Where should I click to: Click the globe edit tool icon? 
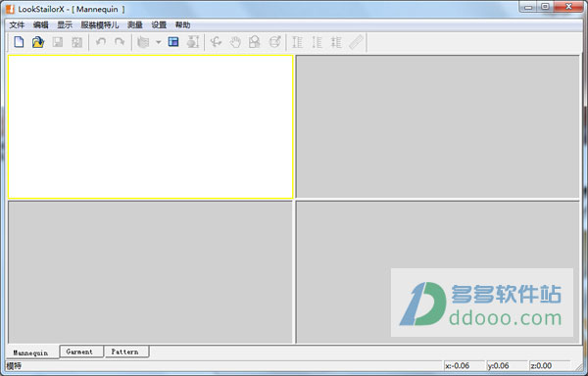[274, 42]
